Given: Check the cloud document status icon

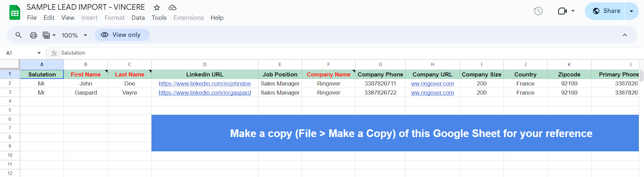Looking at the screenshot, I should [x=172, y=7].
